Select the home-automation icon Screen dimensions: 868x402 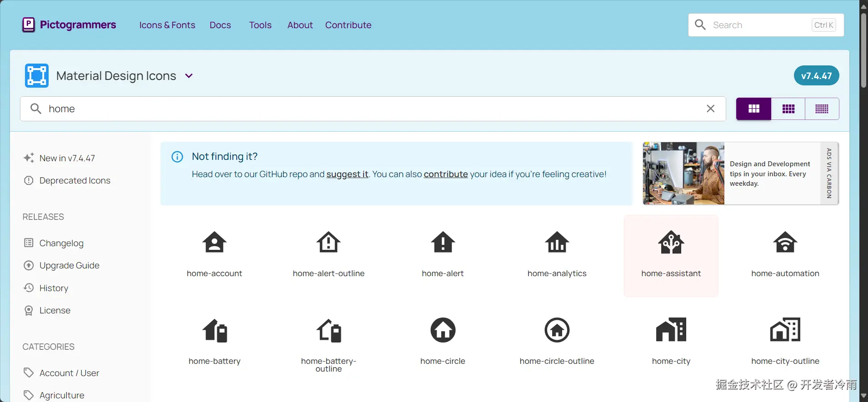pyautogui.click(x=785, y=242)
